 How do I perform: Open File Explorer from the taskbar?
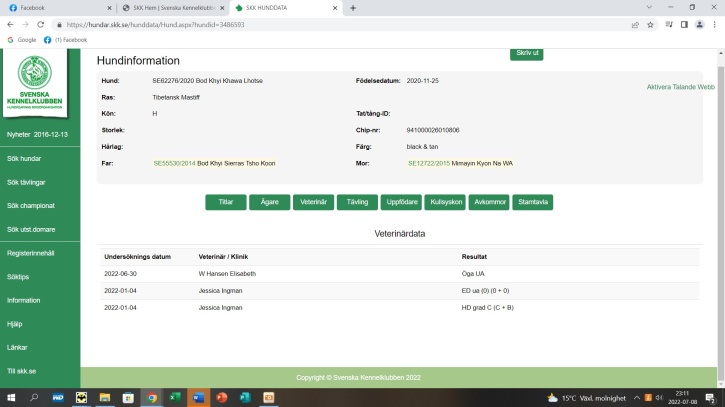pyautogui.click(x=105, y=398)
